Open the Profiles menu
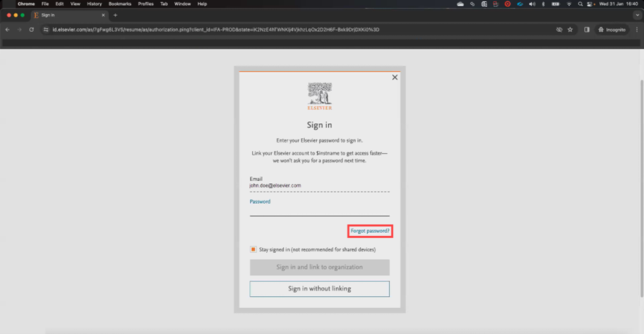644x334 pixels. coord(145,3)
